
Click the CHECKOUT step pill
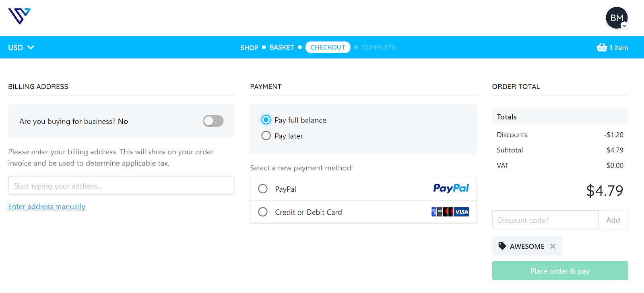click(x=328, y=47)
